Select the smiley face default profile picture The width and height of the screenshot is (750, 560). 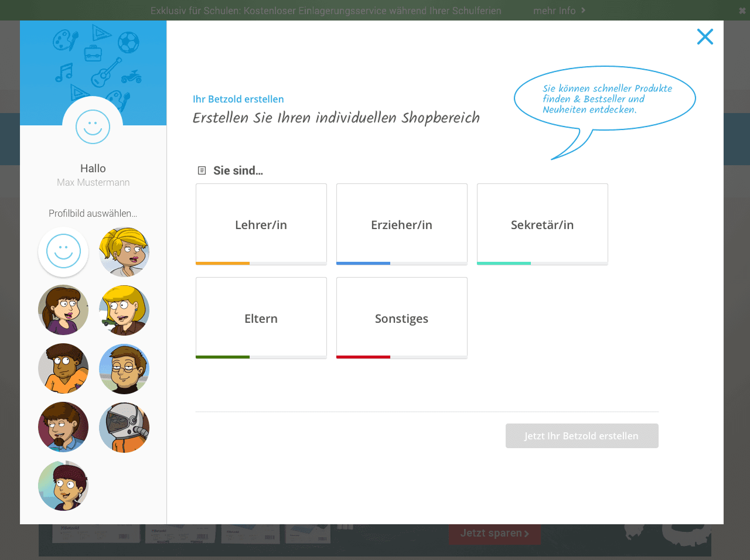pyautogui.click(x=63, y=252)
